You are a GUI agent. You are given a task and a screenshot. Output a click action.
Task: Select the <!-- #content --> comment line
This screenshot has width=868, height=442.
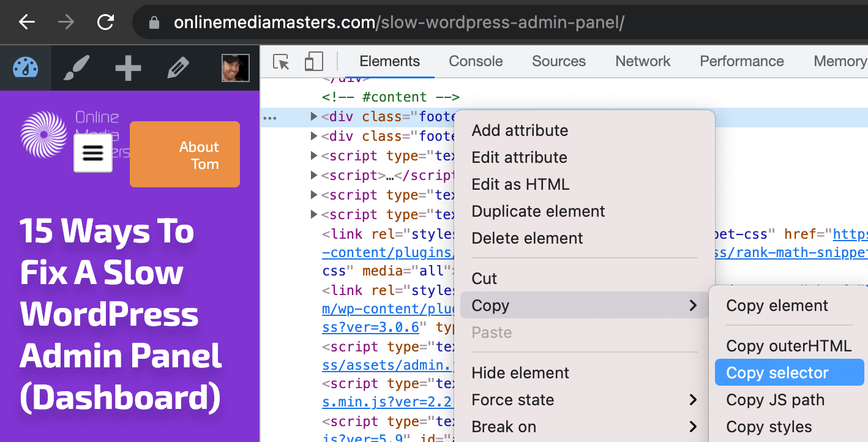tap(391, 97)
